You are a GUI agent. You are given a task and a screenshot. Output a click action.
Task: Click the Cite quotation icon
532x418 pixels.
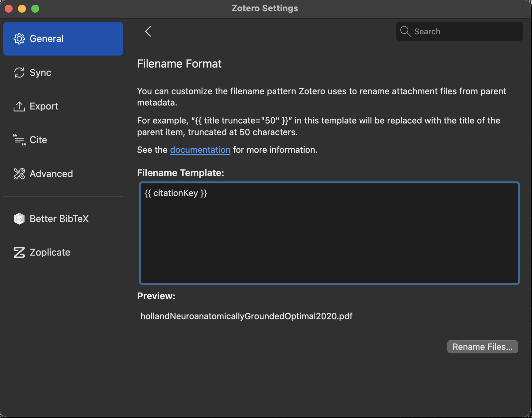[x=19, y=140]
